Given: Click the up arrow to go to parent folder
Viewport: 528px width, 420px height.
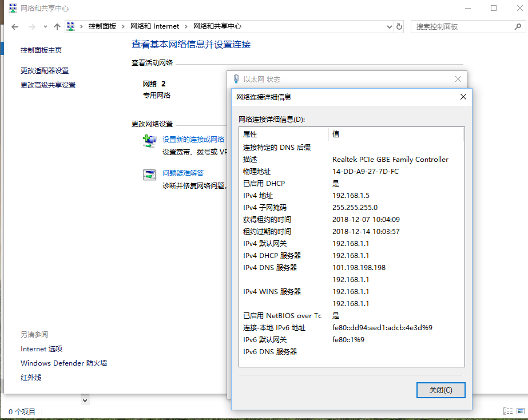Looking at the screenshot, I should click(x=56, y=26).
